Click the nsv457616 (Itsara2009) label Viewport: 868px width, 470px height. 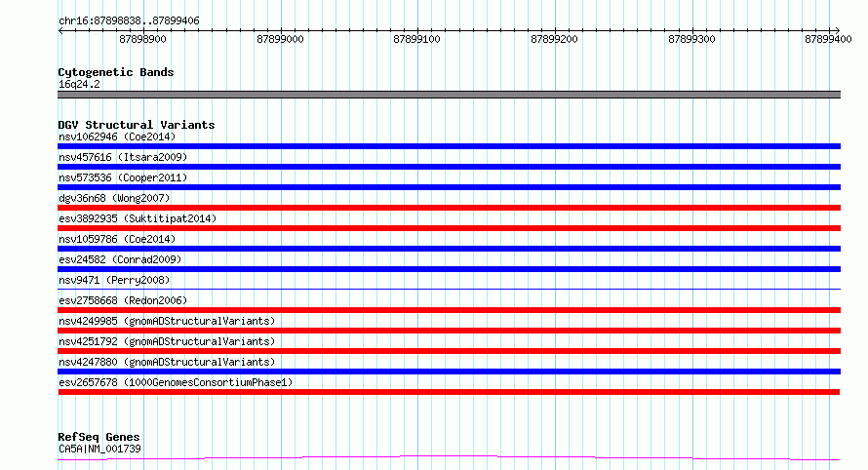[x=123, y=157]
